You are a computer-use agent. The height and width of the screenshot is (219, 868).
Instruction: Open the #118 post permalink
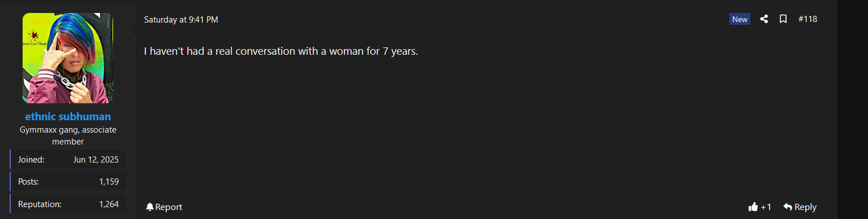807,19
